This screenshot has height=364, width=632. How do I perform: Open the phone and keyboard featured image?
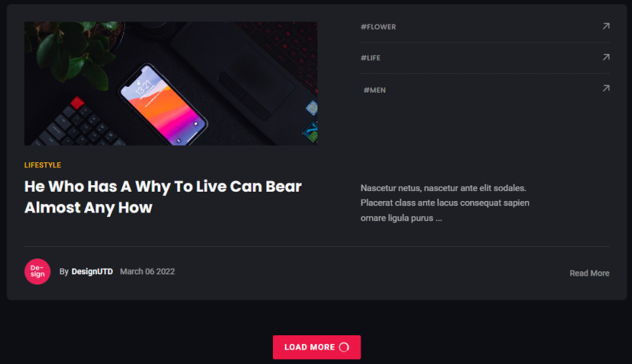(x=171, y=83)
